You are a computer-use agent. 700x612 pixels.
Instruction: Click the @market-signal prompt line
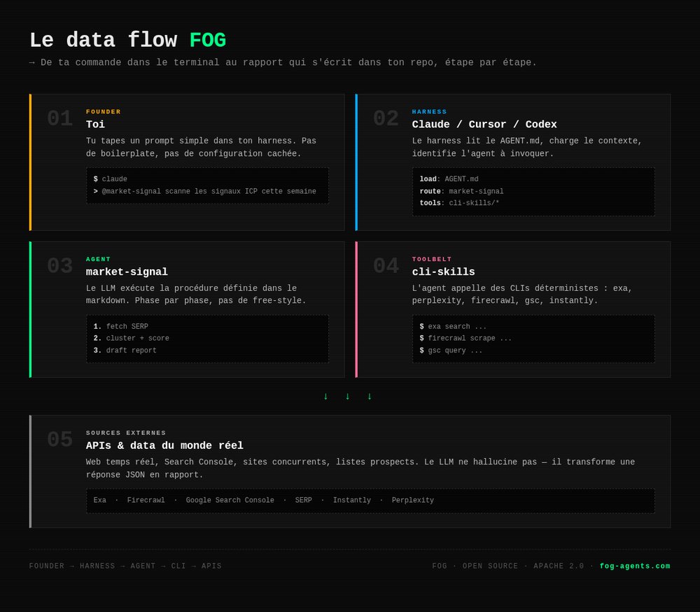click(204, 192)
